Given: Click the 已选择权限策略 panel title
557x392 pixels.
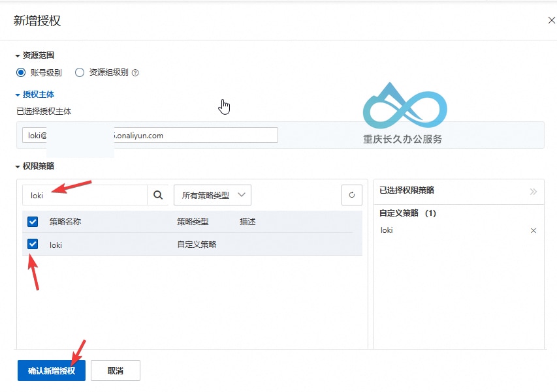Looking at the screenshot, I should 407,190.
